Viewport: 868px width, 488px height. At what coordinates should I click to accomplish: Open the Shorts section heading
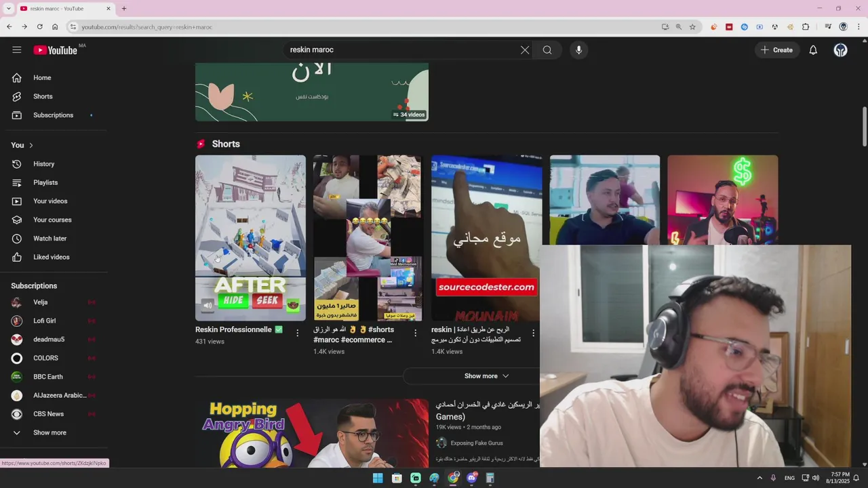click(226, 144)
